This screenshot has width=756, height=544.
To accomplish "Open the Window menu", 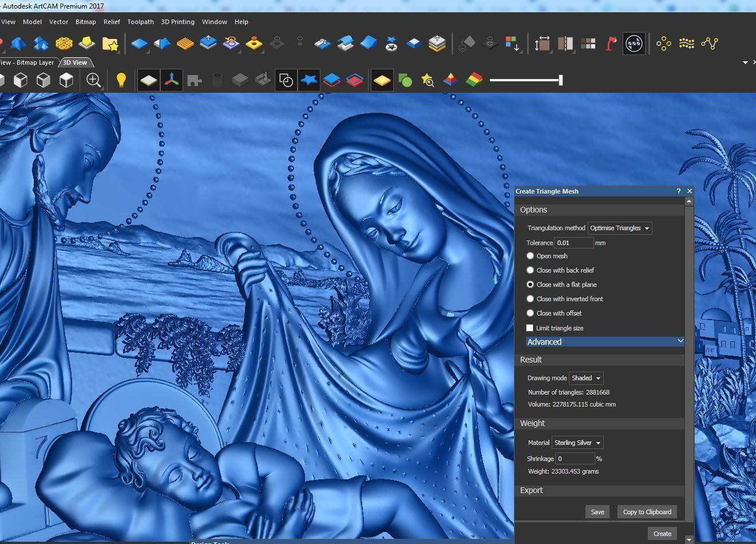I will pyautogui.click(x=215, y=22).
